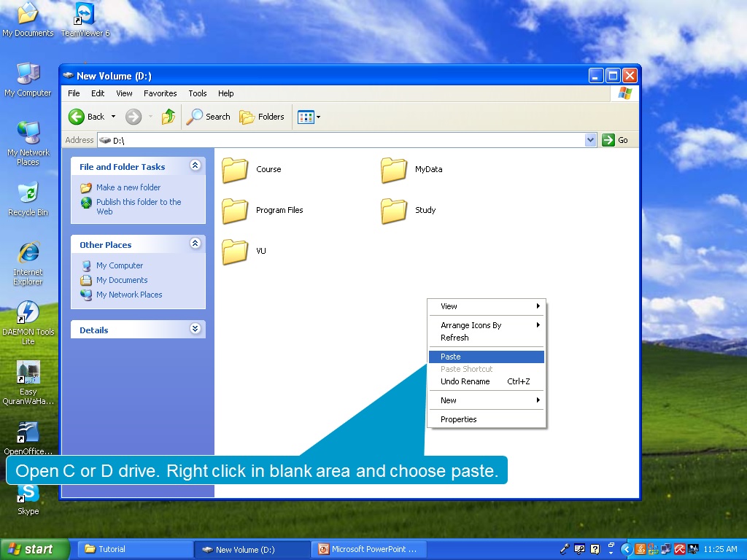
Task: Expand New submenu in context menu
Action: pyautogui.click(x=487, y=400)
